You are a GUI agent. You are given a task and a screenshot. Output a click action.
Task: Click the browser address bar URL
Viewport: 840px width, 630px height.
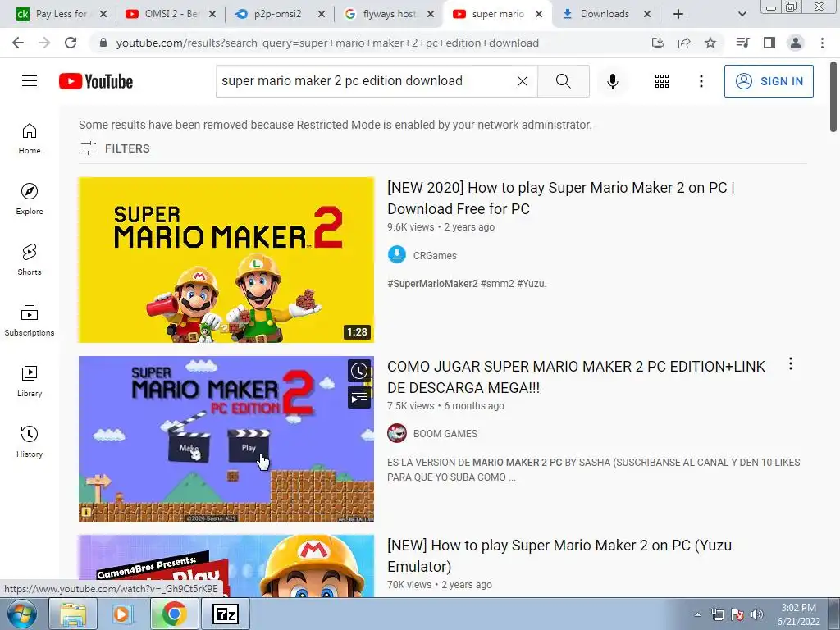(x=327, y=43)
